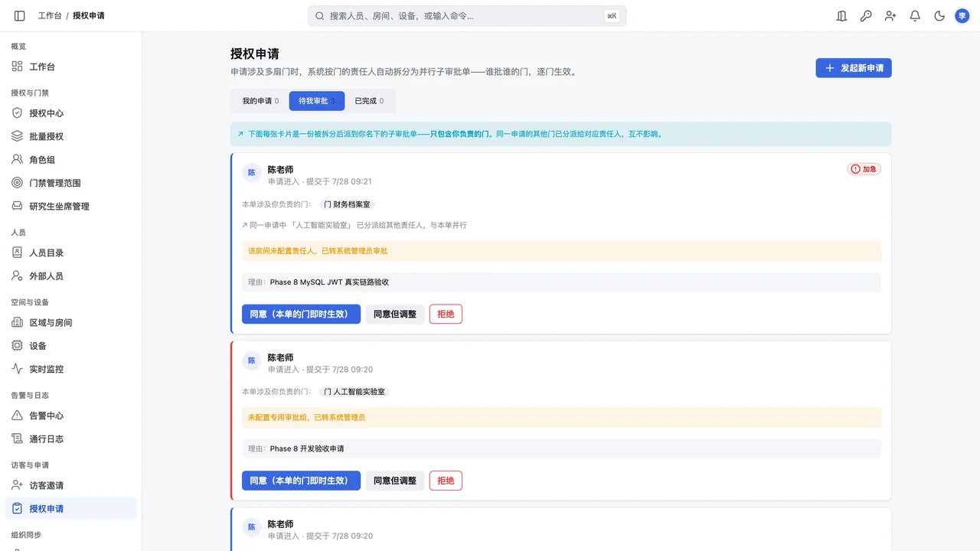Click the pulse icon beside 实时监控
The height and width of the screenshot is (551, 980).
tap(17, 369)
